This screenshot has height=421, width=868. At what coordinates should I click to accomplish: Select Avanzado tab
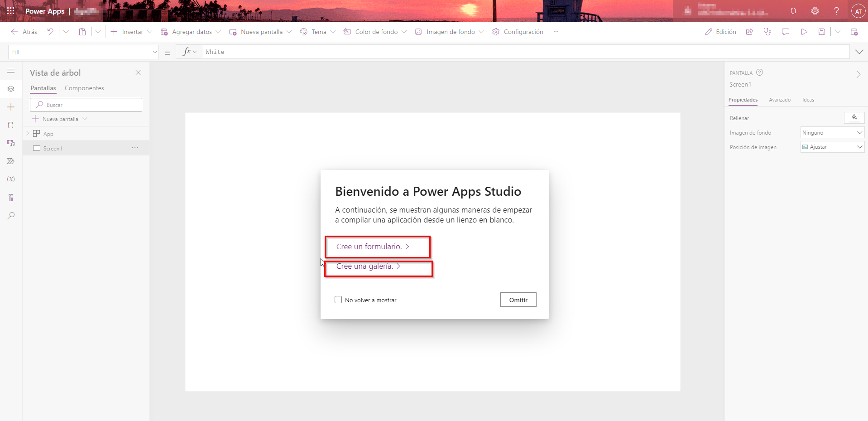point(780,100)
